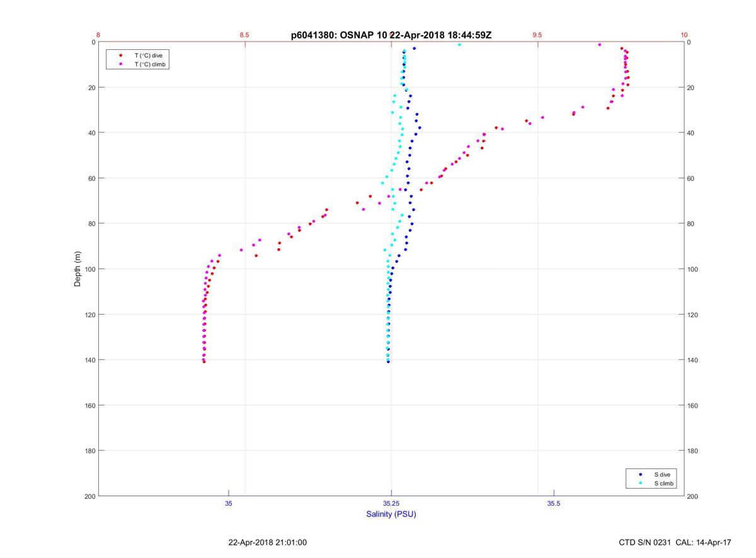
Task: Click the 'Depth (m)' axis label
Action: 78,269
